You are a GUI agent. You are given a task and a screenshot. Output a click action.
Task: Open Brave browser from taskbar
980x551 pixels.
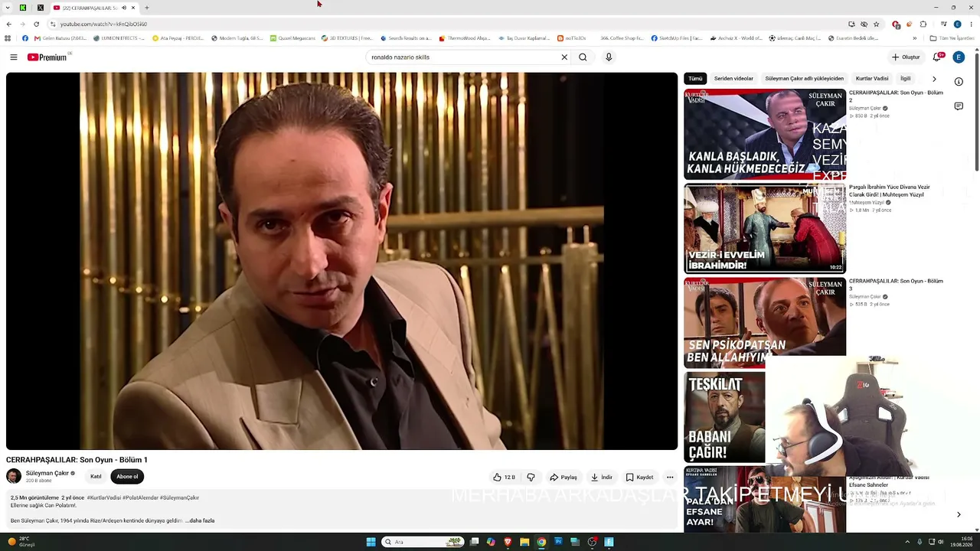click(x=508, y=542)
